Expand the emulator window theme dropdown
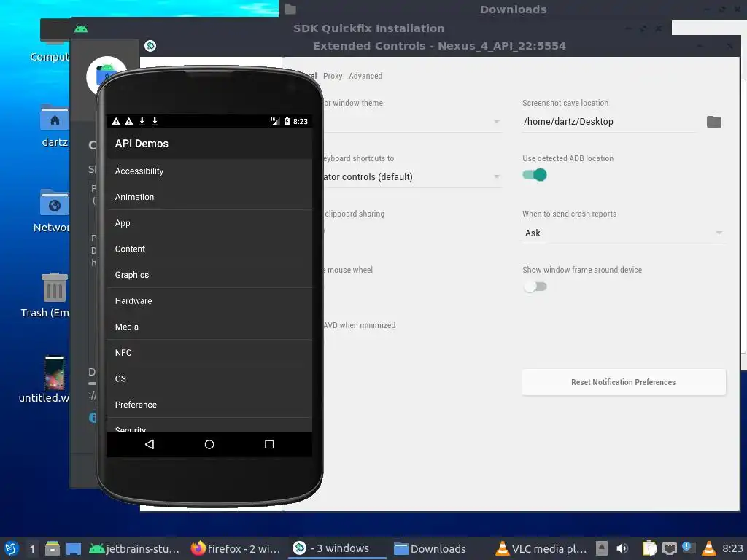The width and height of the screenshot is (747, 560). click(x=497, y=122)
